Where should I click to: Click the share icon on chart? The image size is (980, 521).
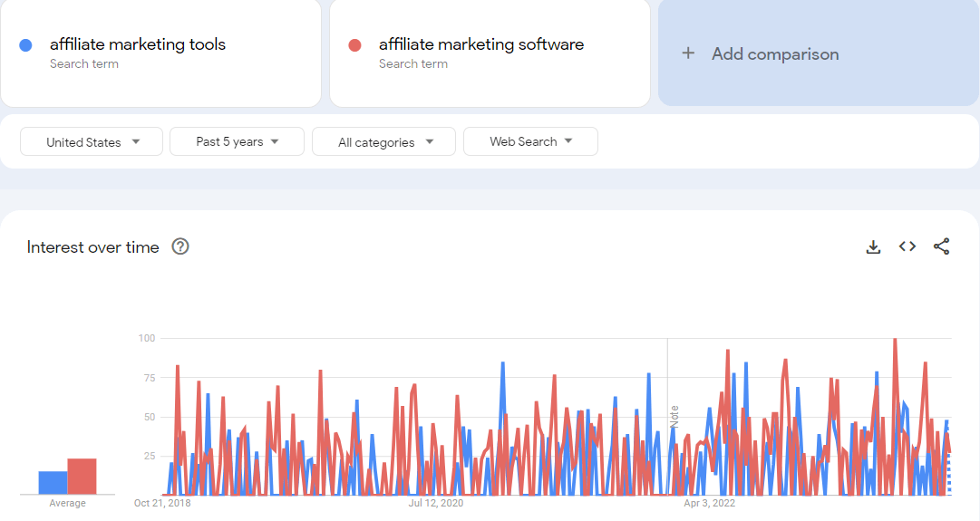click(942, 246)
